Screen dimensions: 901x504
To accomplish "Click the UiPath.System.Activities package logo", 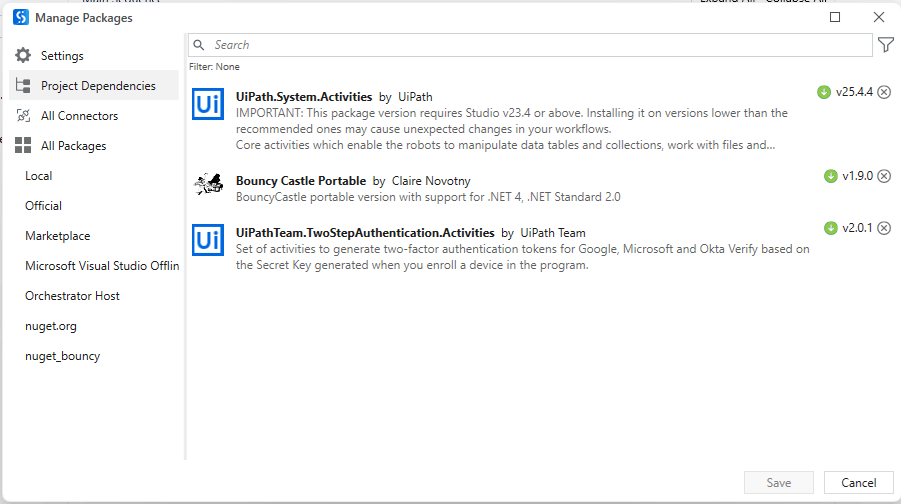I will tap(208, 107).
